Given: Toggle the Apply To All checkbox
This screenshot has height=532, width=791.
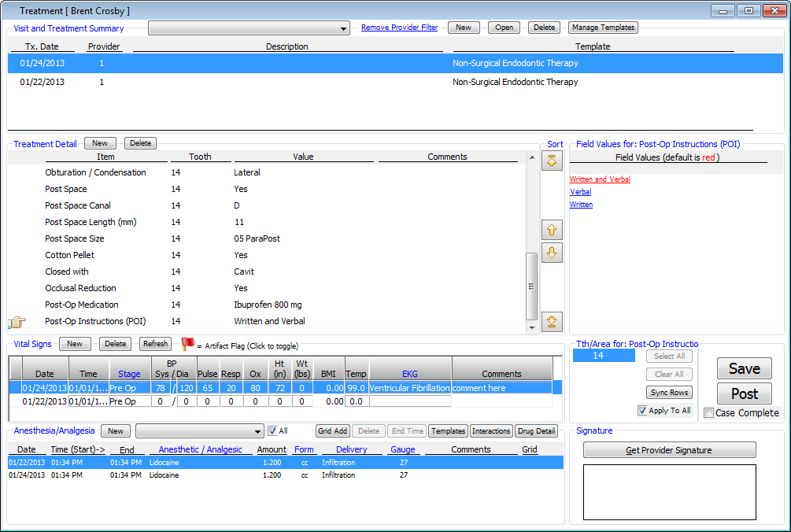Looking at the screenshot, I should click(x=642, y=411).
